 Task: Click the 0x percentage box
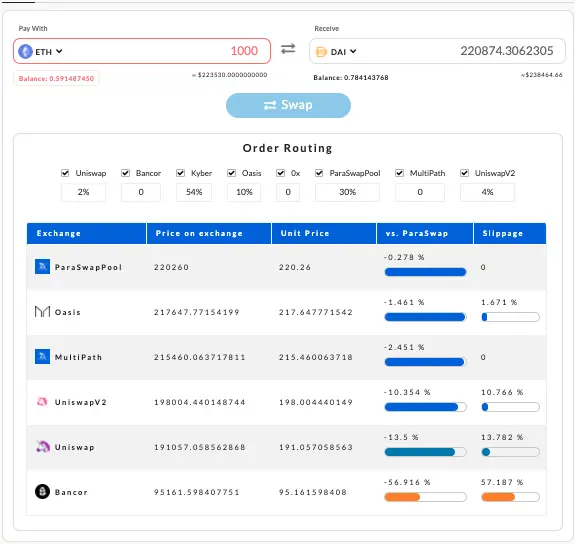click(288, 192)
